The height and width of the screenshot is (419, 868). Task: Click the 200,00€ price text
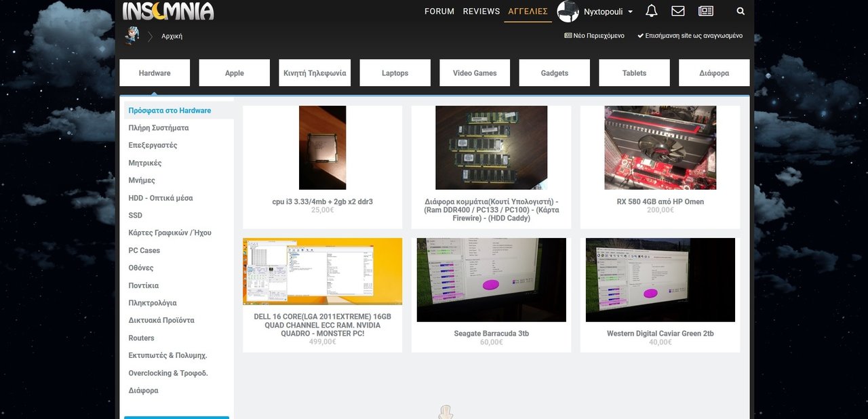coord(660,210)
